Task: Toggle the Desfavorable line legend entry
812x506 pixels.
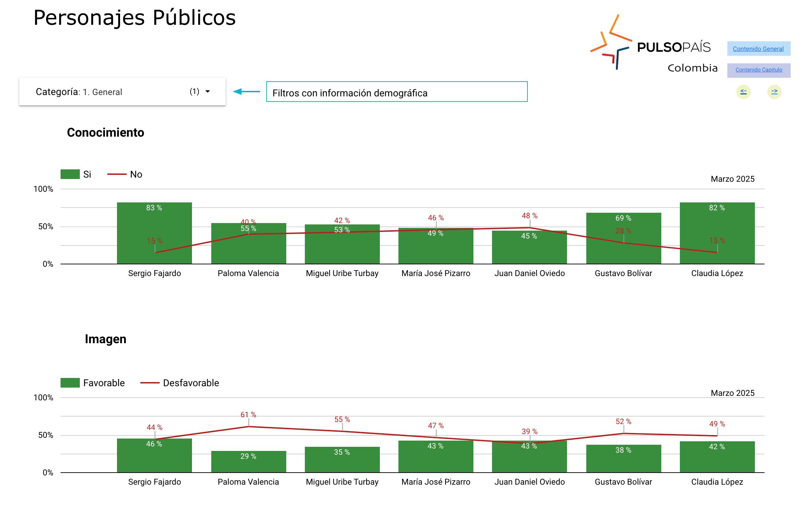Action: [150, 383]
